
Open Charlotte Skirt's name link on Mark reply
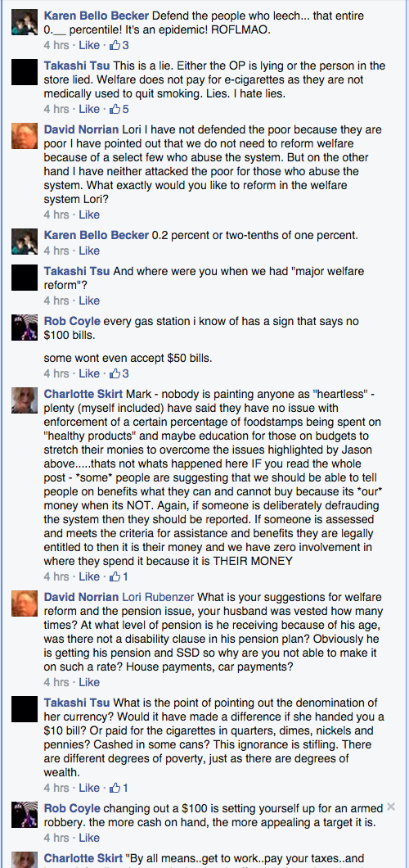tap(83, 395)
